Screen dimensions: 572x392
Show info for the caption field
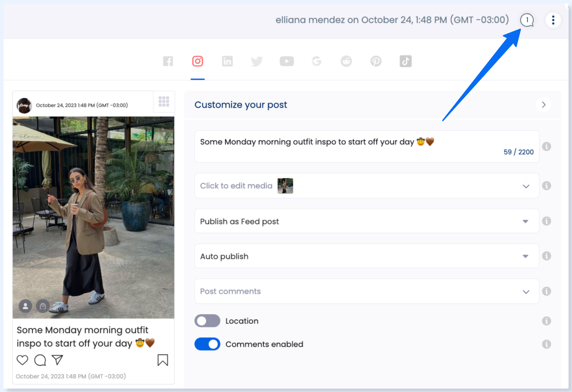tap(547, 146)
